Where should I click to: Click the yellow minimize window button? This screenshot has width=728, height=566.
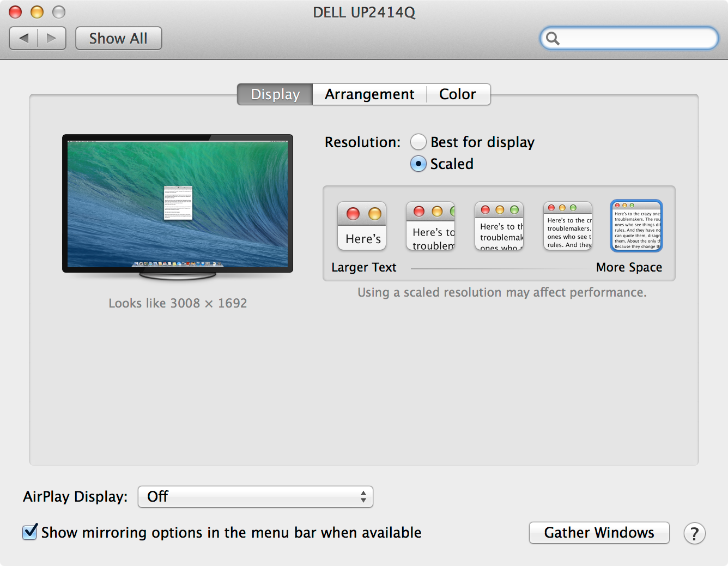point(37,12)
